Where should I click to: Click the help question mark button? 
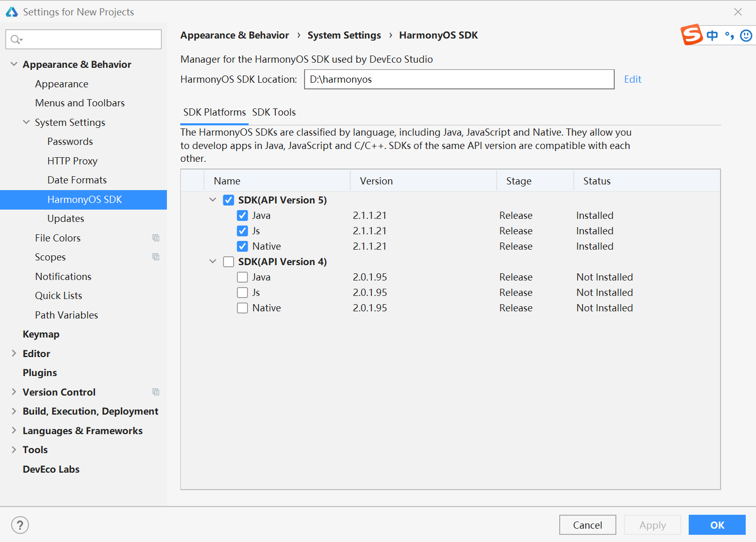pyautogui.click(x=20, y=525)
